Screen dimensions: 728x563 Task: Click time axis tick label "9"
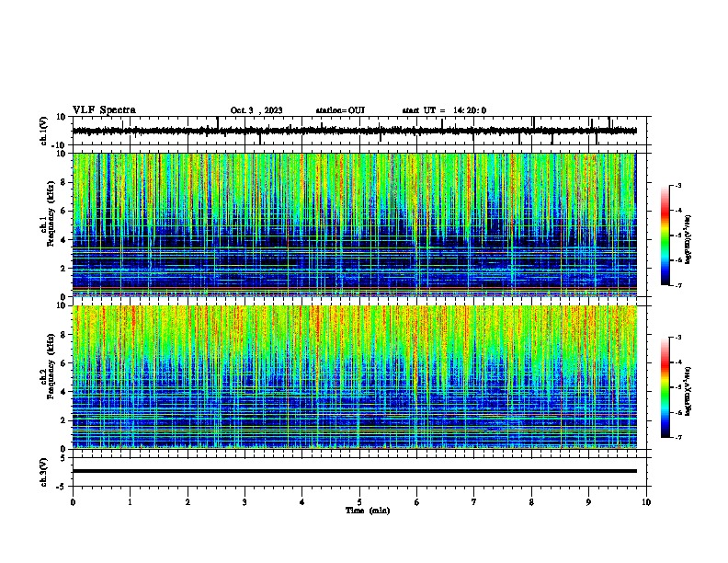coord(588,502)
